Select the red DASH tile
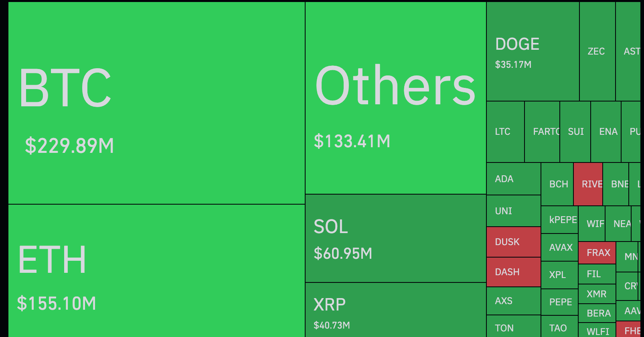This screenshot has width=644, height=337. [513, 272]
